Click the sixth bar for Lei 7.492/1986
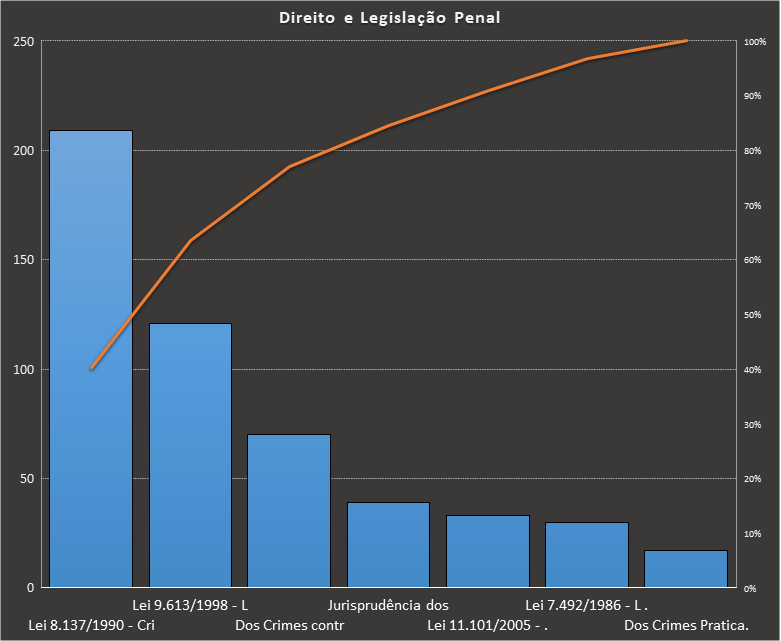The width and height of the screenshot is (781, 641). tap(586, 554)
